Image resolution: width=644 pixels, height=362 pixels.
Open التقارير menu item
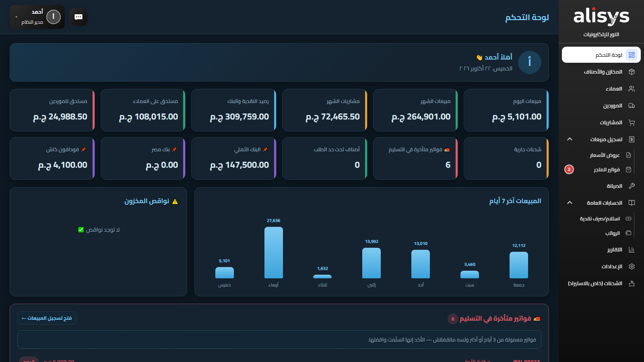[601, 249]
